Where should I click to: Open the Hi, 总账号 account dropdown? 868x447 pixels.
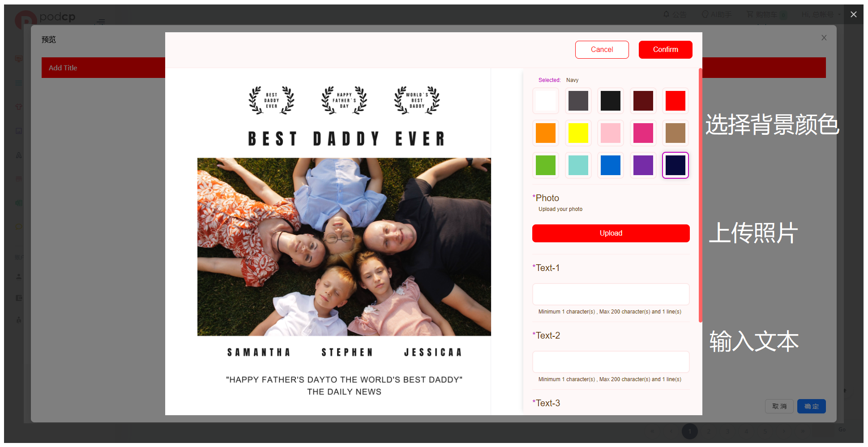point(821,15)
